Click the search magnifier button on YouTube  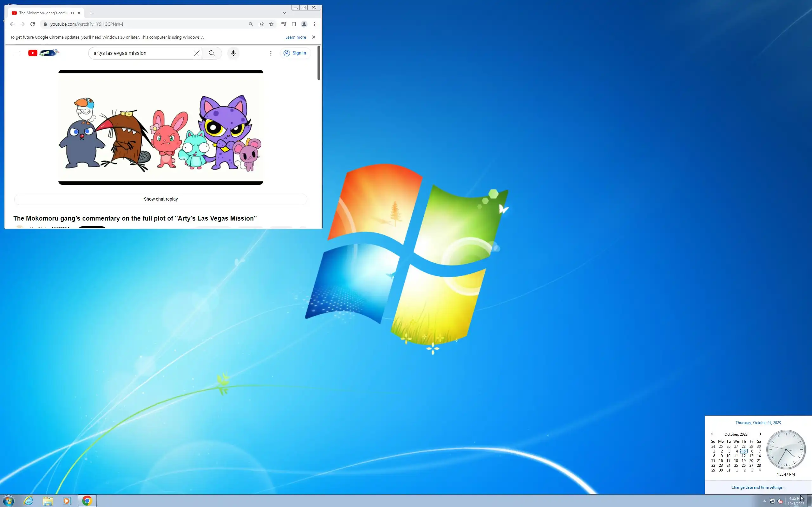click(x=212, y=53)
